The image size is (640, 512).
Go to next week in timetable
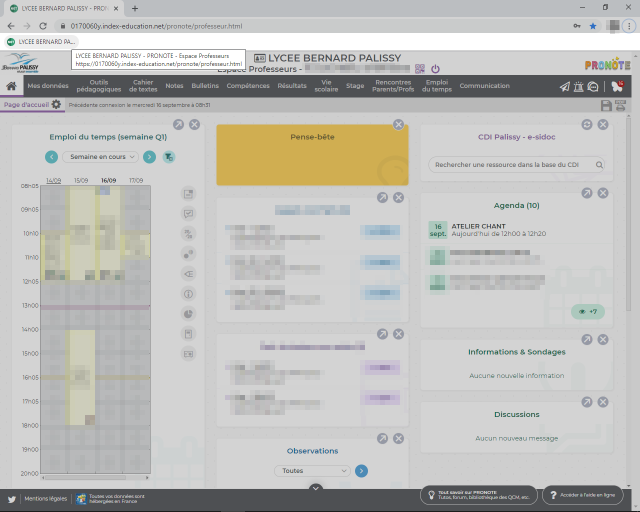coord(149,157)
